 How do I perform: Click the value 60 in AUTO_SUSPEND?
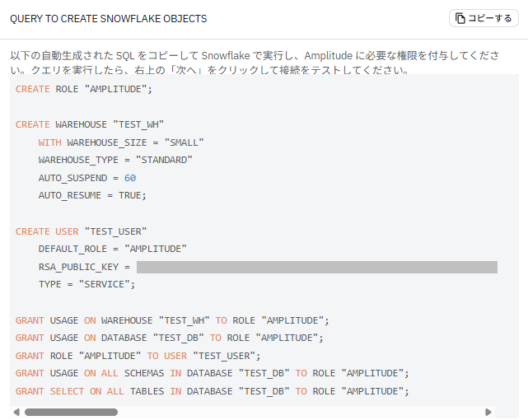tap(130, 178)
